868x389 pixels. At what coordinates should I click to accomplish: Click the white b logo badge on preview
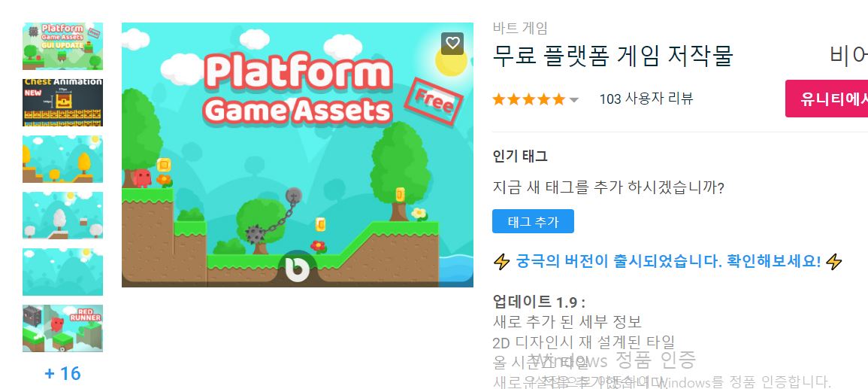pos(298,269)
